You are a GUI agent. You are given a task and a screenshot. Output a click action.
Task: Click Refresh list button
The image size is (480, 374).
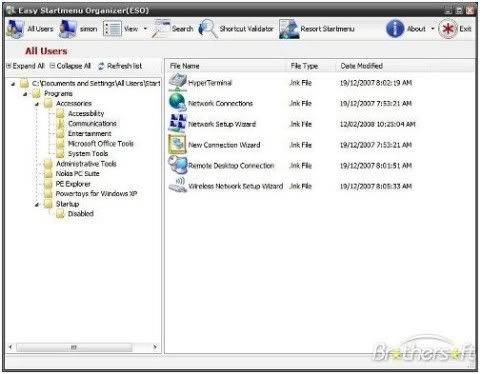click(x=120, y=66)
